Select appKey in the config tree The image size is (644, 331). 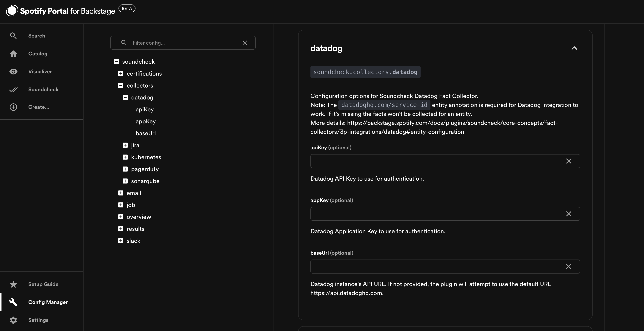tap(146, 121)
